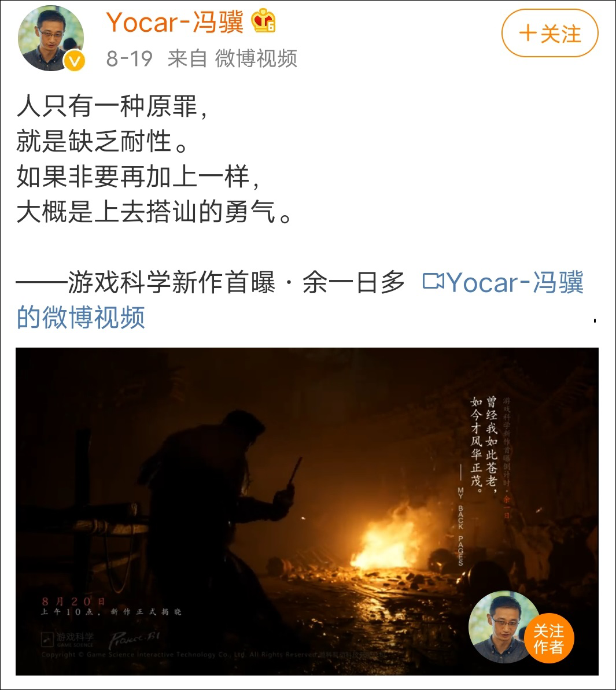The image size is (616, 690).
Task: Click the orange verified V badge
Action: 75,61
